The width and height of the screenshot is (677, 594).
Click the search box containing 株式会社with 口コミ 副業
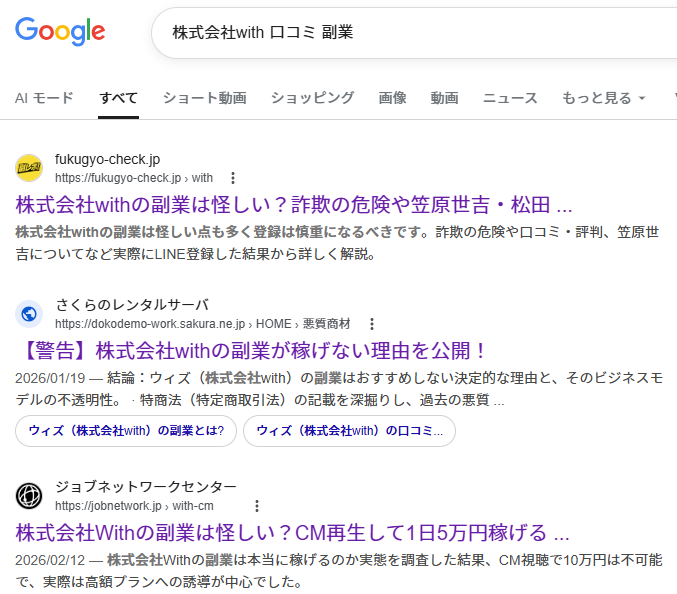414,33
